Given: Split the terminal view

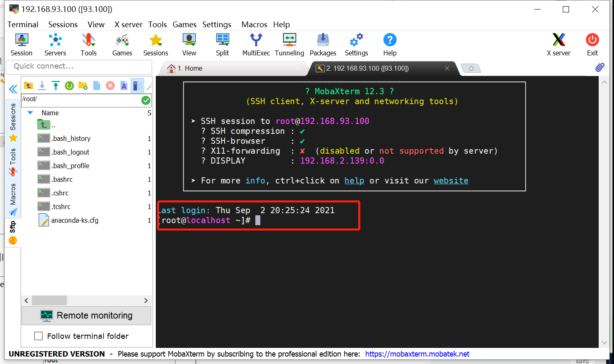Looking at the screenshot, I should point(222,44).
